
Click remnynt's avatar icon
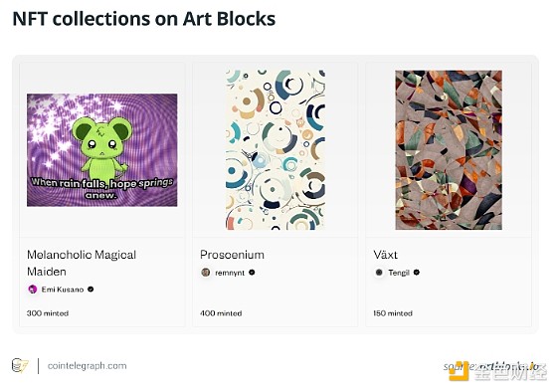[x=206, y=273]
